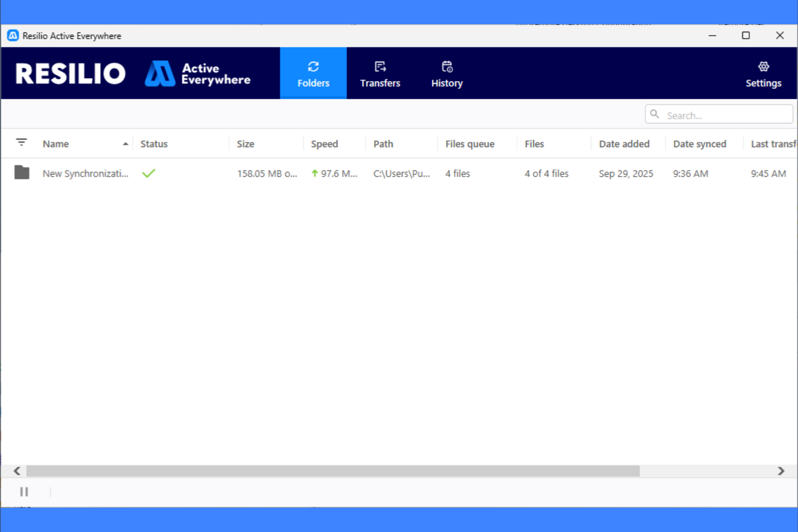798x532 pixels.
Task: Pause syncing with the pause control
Action: click(x=24, y=492)
